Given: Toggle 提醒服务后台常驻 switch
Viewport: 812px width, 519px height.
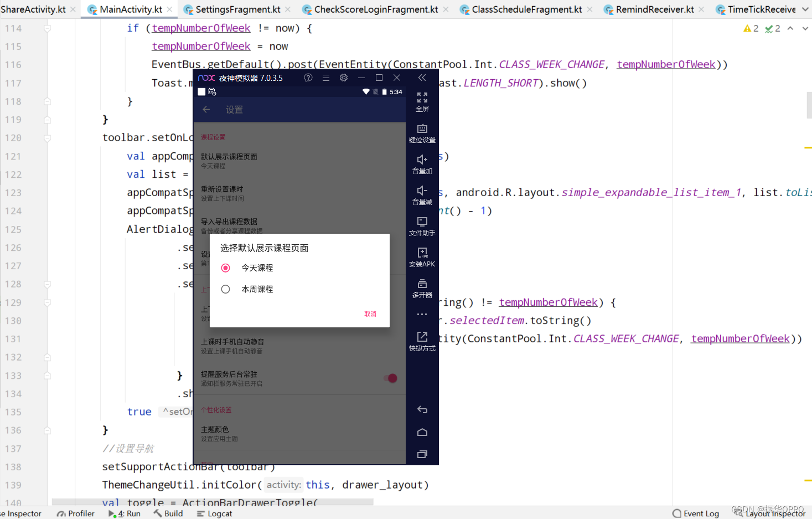Looking at the screenshot, I should (x=390, y=378).
